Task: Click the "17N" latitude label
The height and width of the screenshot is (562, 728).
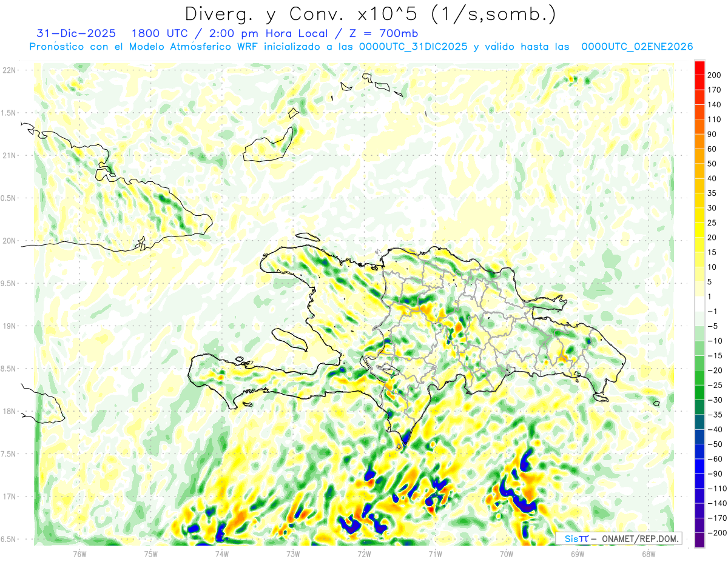Action: point(8,497)
